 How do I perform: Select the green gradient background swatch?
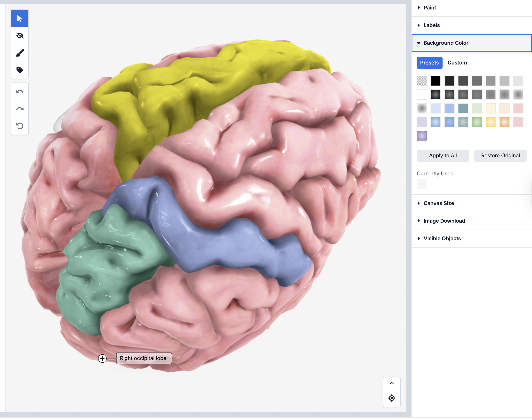[477, 122]
